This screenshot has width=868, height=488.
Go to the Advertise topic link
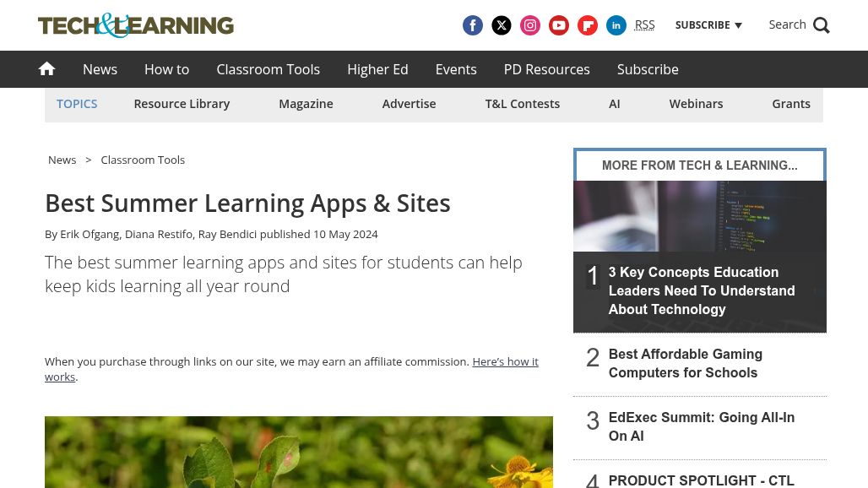click(x=409, y=104)
